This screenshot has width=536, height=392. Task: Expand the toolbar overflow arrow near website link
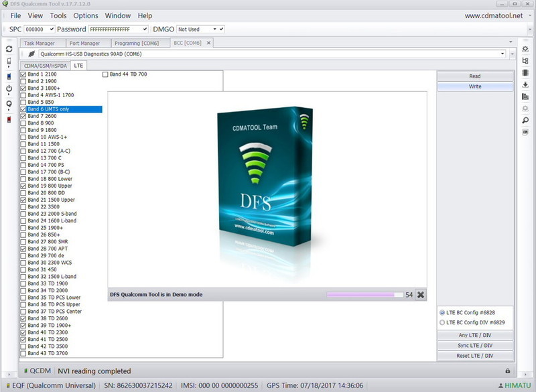531,15
